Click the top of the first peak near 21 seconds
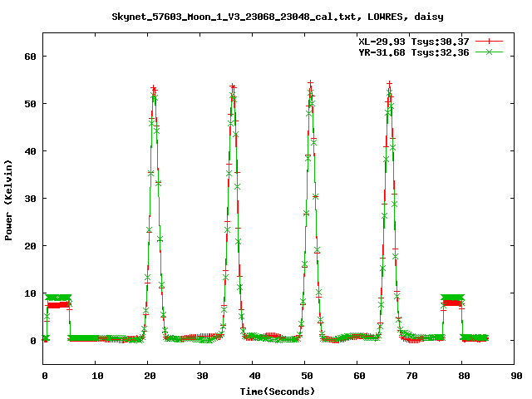Image resolution: width=532 pixels, height=399 pixels. pos(154,90)
